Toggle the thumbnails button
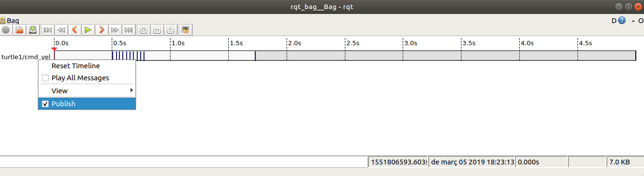Image resolution: width=644 pixels, height=176 pixels. (185, 30)
